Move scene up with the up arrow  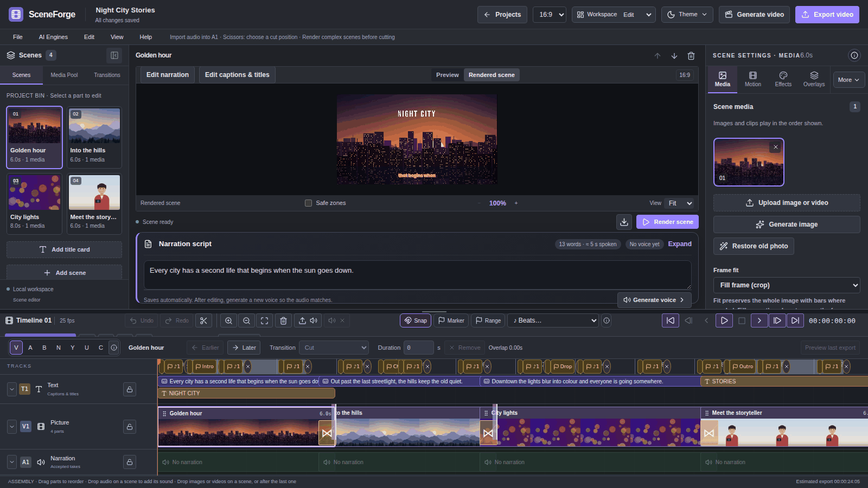click(658, 55)
